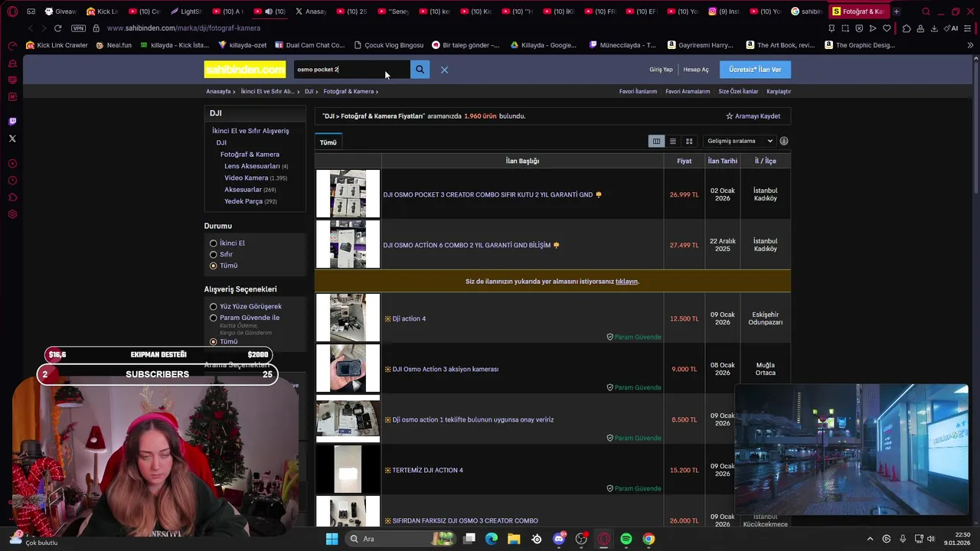Open Twitch in the Opera sidebar
This screenshot has width=980, height=551.
click(x=12, y=122)
